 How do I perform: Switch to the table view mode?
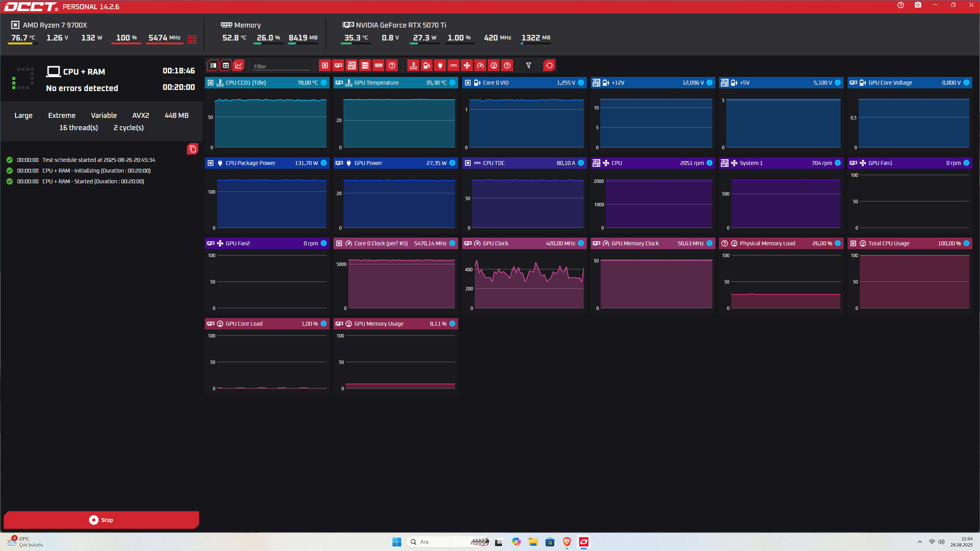[226, 65]
